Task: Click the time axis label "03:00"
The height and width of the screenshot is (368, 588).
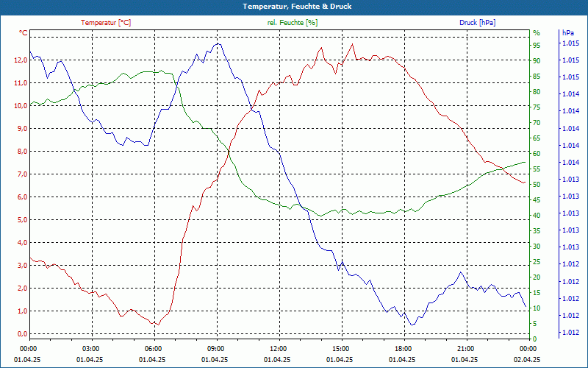Action: point(90,348)
